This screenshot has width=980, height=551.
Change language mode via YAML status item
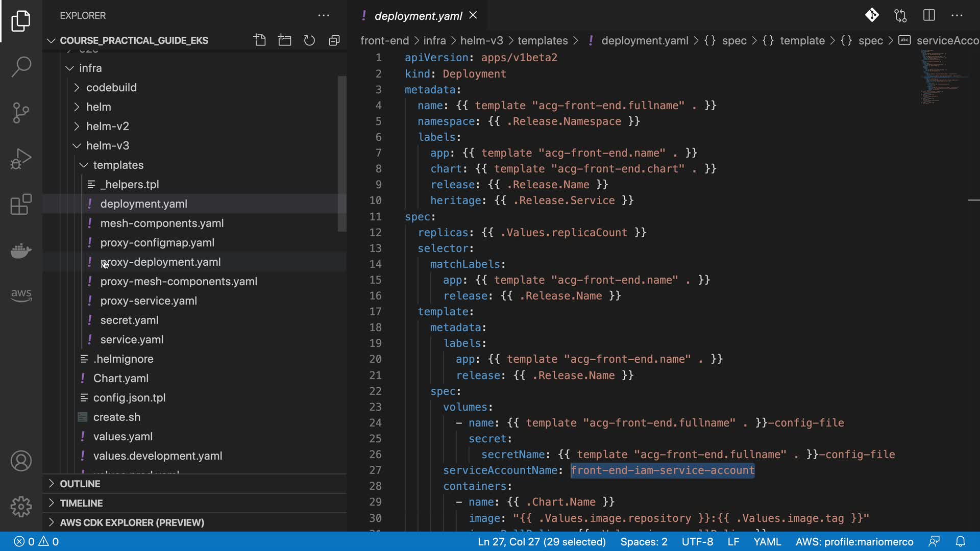pos(767,541)
